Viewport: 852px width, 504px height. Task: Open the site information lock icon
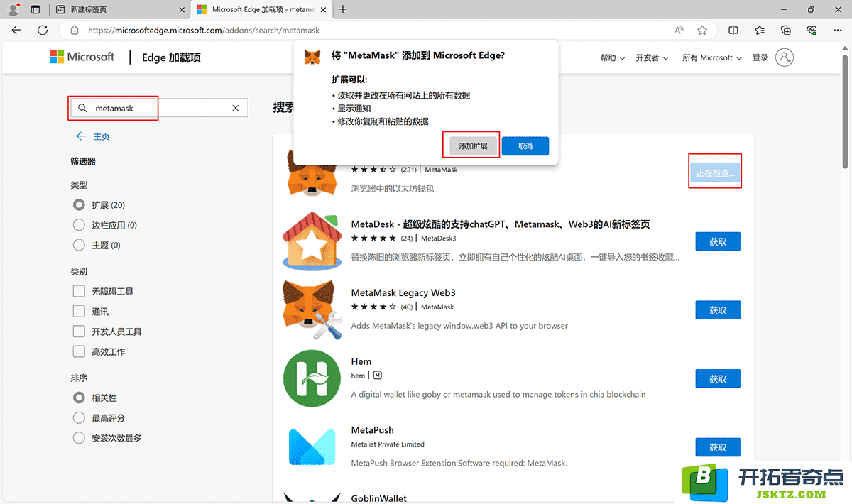(x=74, y=31)
